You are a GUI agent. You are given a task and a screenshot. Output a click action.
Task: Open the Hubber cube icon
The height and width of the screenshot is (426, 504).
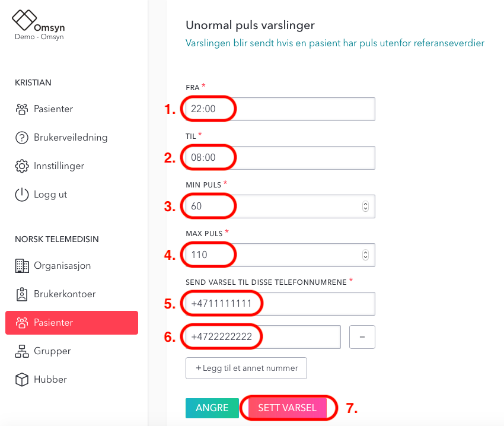22,379
